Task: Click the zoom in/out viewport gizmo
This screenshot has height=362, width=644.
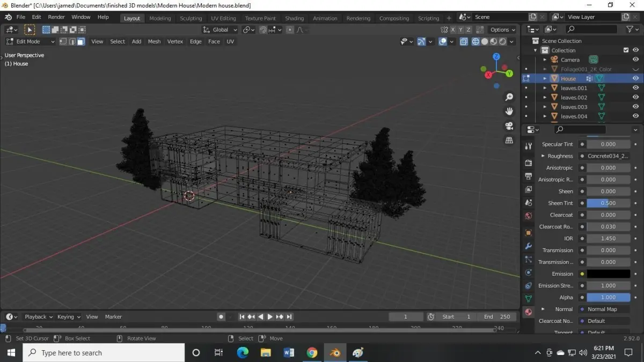Action: [509, 97]
